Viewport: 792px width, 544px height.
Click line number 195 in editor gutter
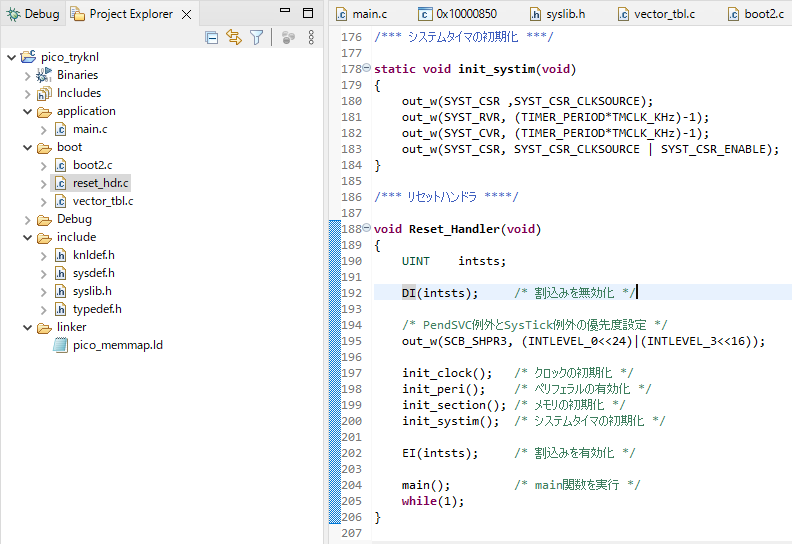click(351, 341)
